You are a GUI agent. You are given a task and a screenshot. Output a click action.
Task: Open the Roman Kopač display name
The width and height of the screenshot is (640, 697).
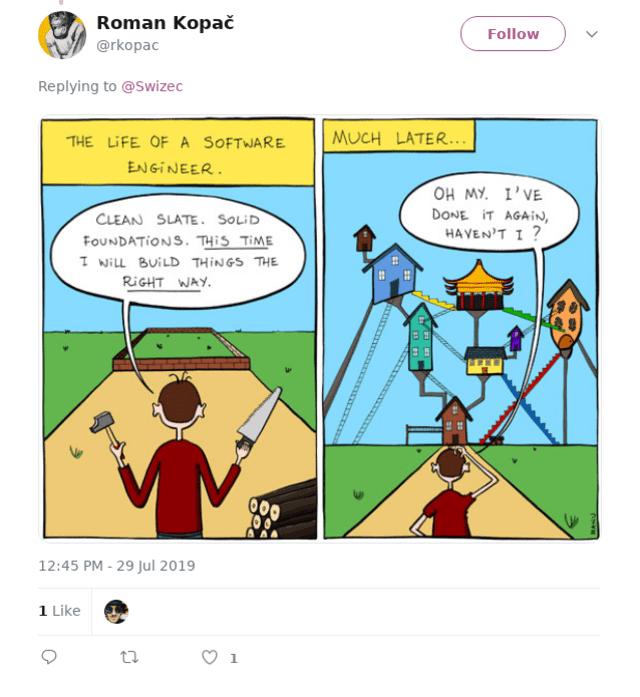pyautogui.click(x=165, y=23)
